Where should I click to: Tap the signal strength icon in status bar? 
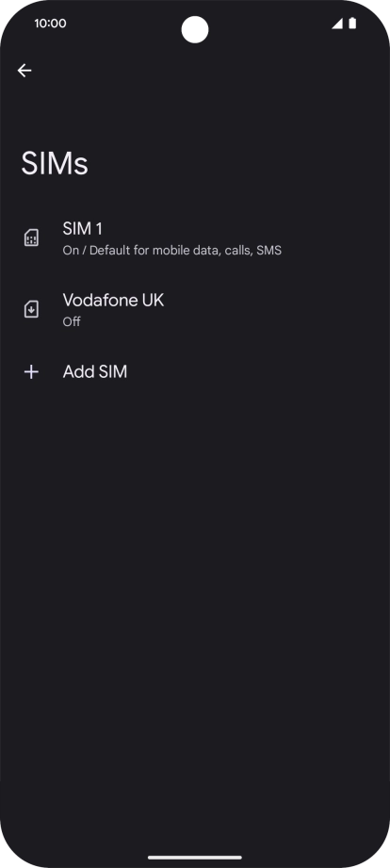(x=337, y=24)
